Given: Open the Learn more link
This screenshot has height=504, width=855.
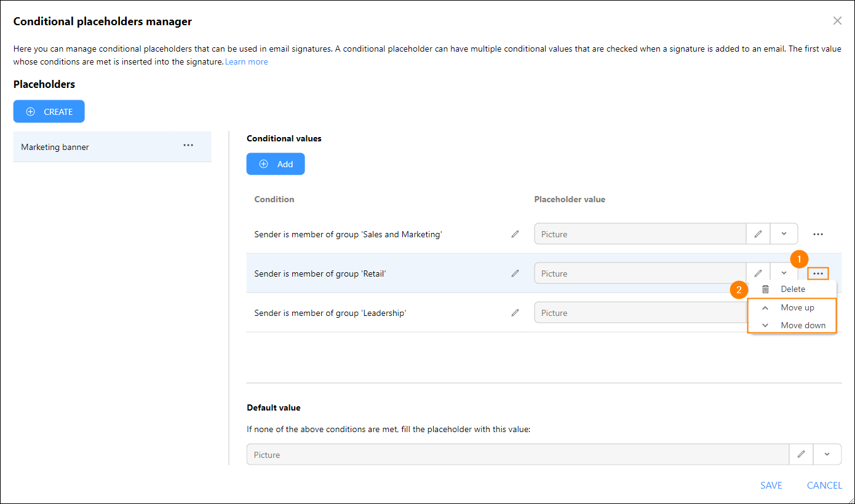Looking at the screenshot, I should click(x=246, y=61).
